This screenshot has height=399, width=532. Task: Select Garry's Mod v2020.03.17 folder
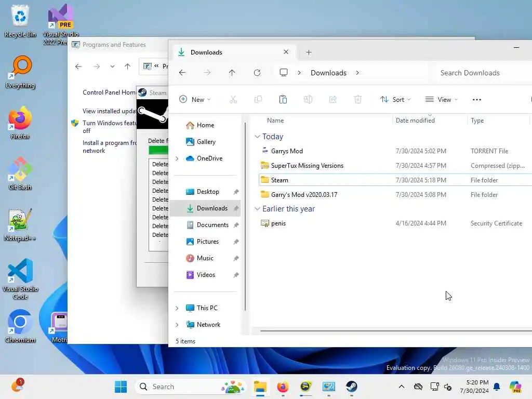394,195
